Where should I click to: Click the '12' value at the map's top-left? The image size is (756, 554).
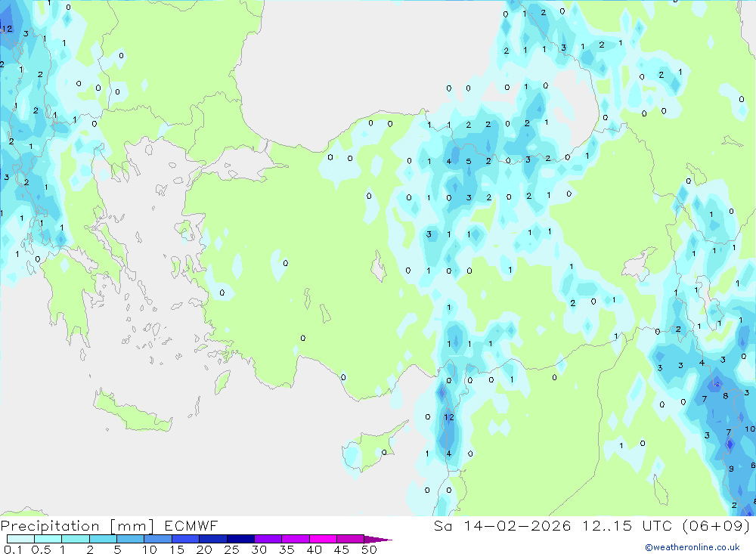[x=8, y=29]
